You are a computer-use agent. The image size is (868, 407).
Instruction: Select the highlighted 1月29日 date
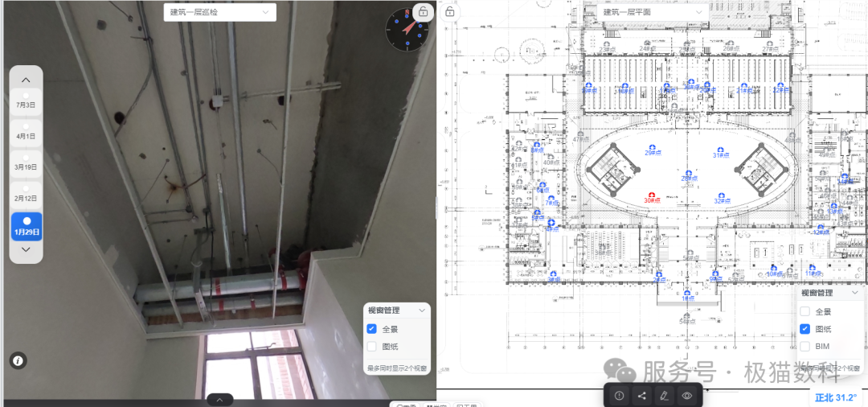click(x=26, y=226)
